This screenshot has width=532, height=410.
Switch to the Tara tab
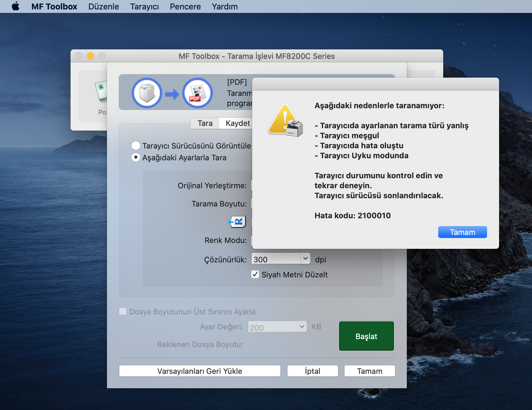coord(205,123)
